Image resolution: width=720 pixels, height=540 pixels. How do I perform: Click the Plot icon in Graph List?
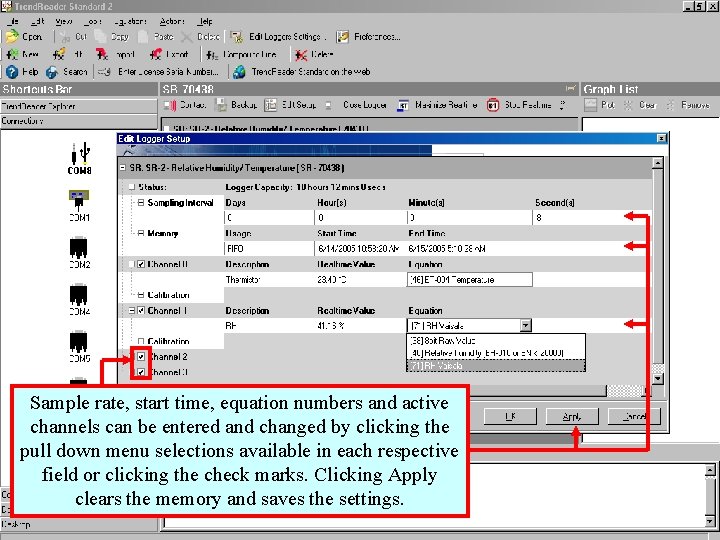point(590,105)
